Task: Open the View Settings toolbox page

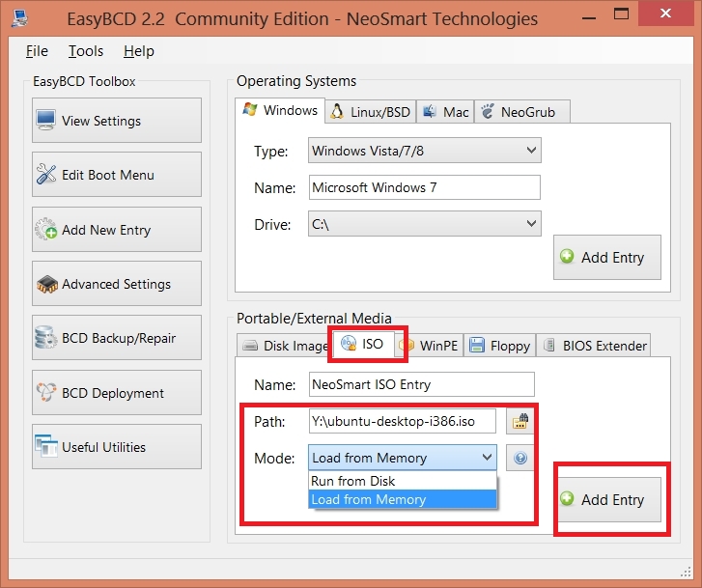Action: (117, 120)
